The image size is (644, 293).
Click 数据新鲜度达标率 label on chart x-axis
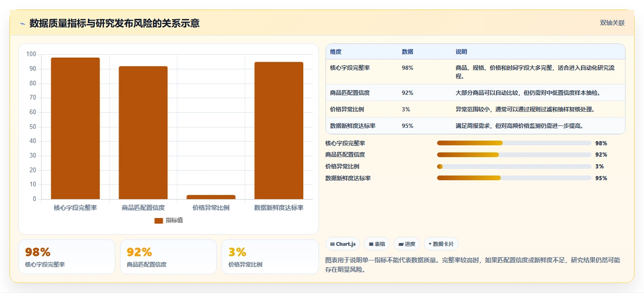[279, 208]
